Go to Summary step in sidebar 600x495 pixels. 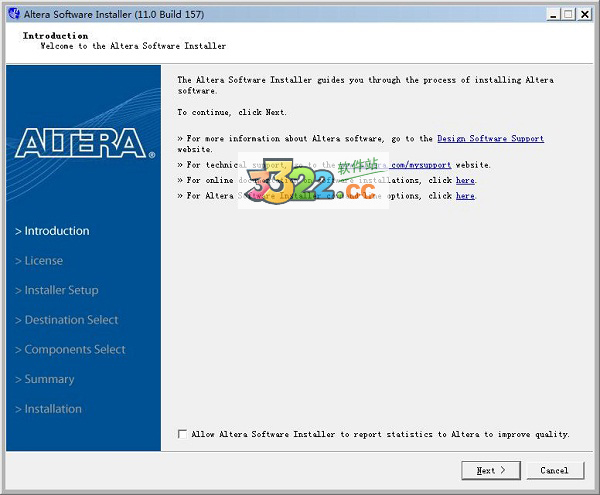(x=45, y=379)
